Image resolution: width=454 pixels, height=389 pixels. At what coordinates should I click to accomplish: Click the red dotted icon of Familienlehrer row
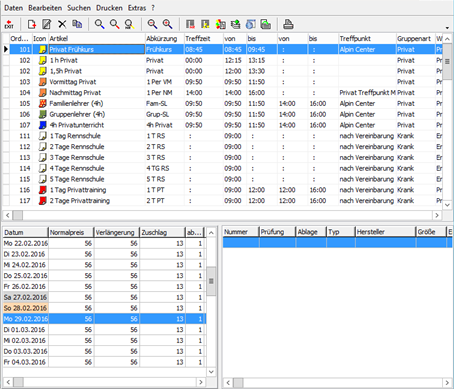[42, 103]
